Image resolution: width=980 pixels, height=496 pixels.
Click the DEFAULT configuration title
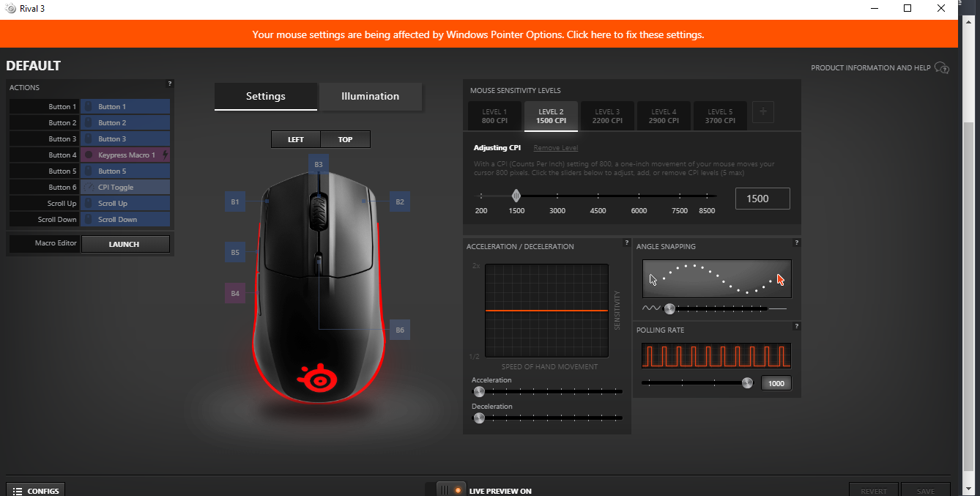[33, 65]
